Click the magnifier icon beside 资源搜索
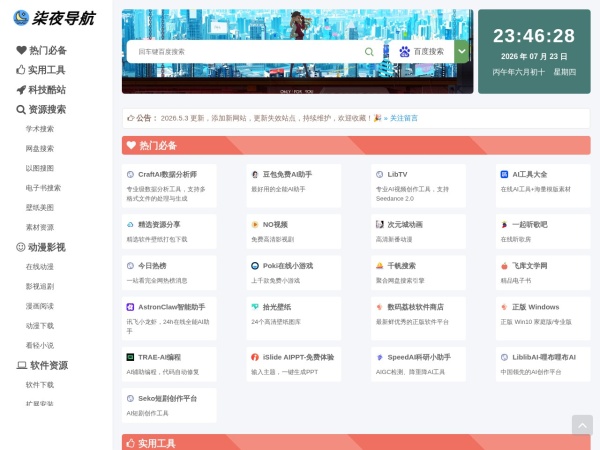This screenshot has width=600, height=450. [21, 110]
